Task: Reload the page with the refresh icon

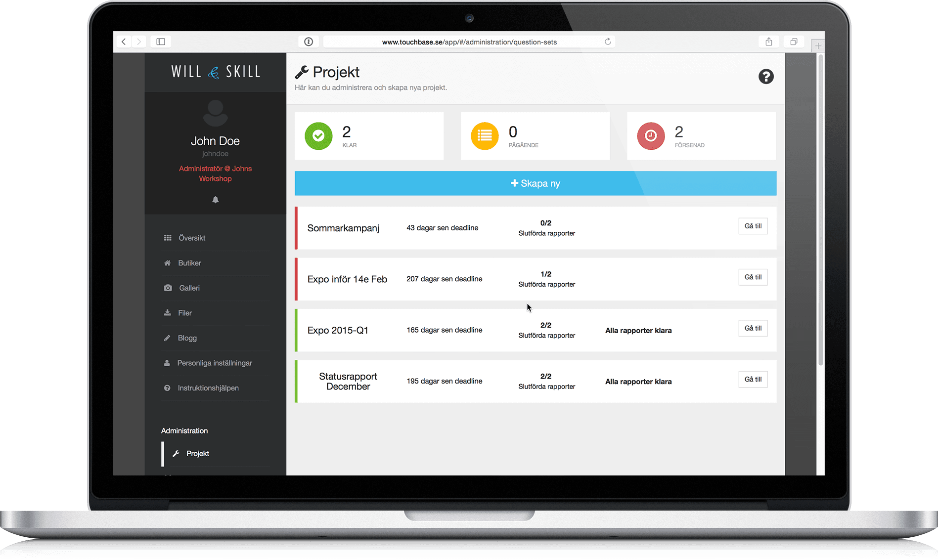Action: (x=608, y=42)
